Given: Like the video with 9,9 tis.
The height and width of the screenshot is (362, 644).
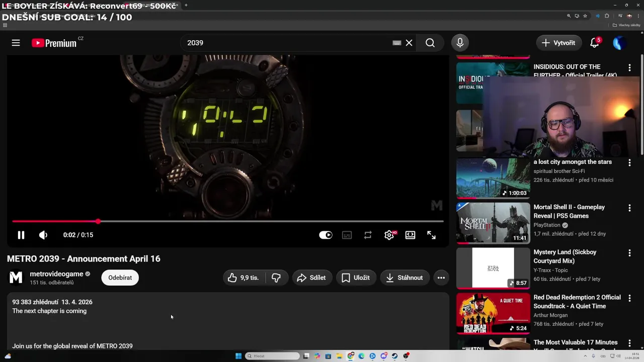Looking at the screenshot, I should click(x=244, y=278).
